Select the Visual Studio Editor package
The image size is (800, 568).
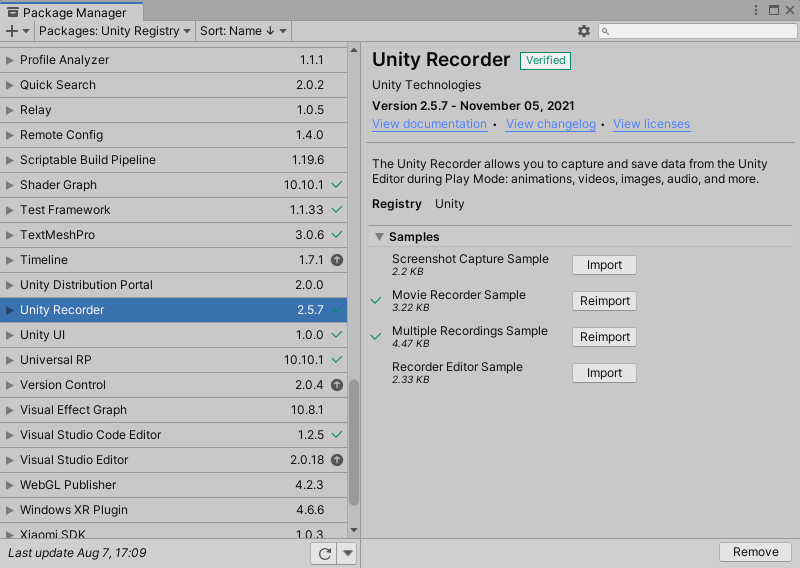(173, 460)
